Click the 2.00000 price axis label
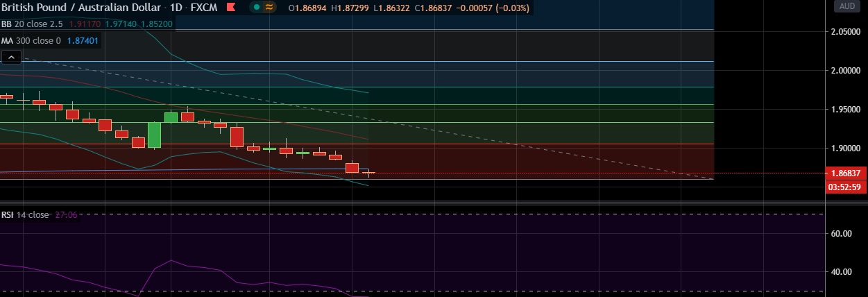The image size is (868, 297). coord(845,71)
